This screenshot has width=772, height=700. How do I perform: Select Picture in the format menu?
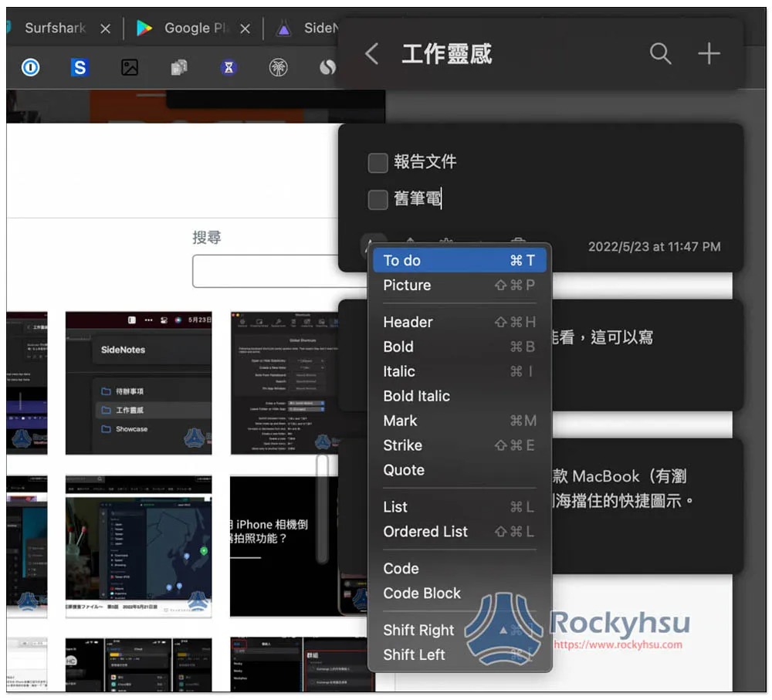point(459,286)
